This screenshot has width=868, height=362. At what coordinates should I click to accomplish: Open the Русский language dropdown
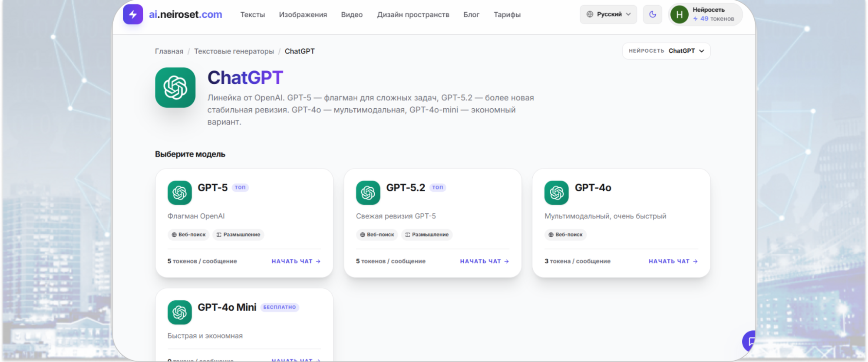pos(608,14)
